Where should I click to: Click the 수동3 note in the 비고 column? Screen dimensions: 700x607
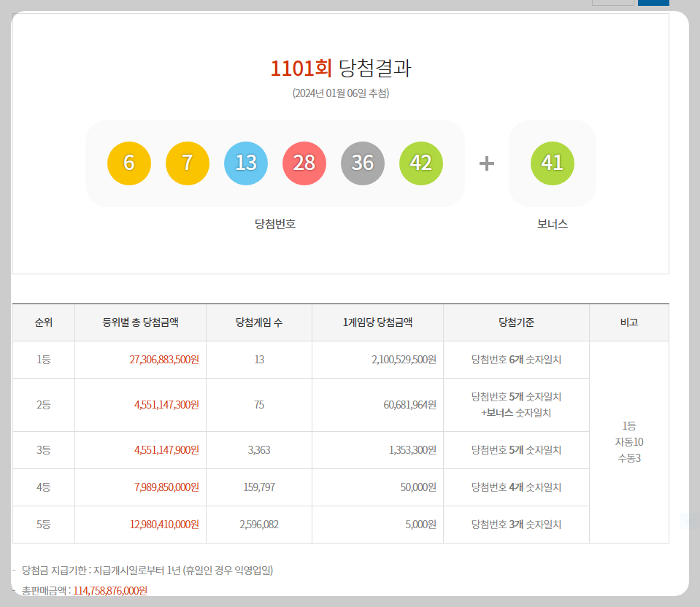tap(629, 458)
